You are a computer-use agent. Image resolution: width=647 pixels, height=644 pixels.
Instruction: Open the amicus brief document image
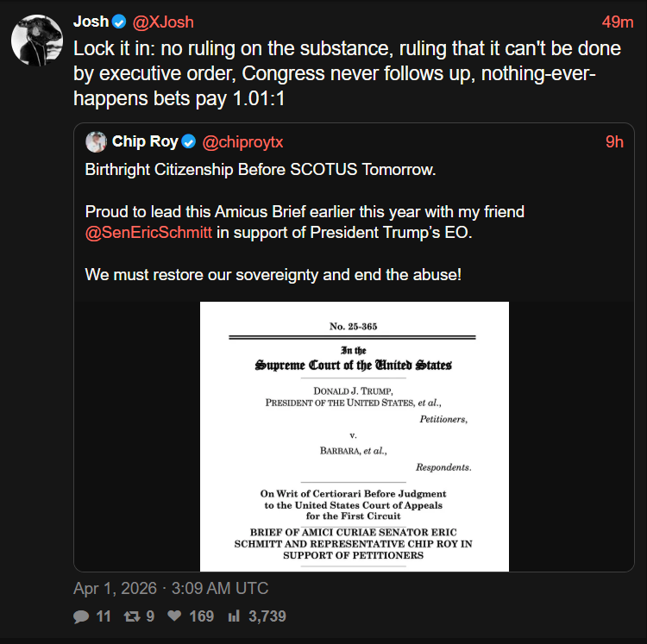click(354, 436)
